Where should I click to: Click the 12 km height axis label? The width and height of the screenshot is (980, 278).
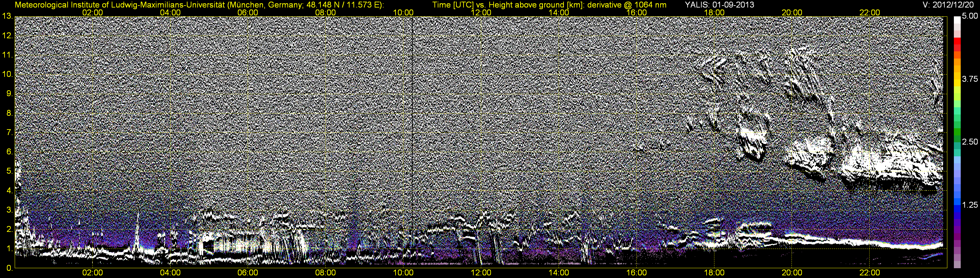coord(7,36)
